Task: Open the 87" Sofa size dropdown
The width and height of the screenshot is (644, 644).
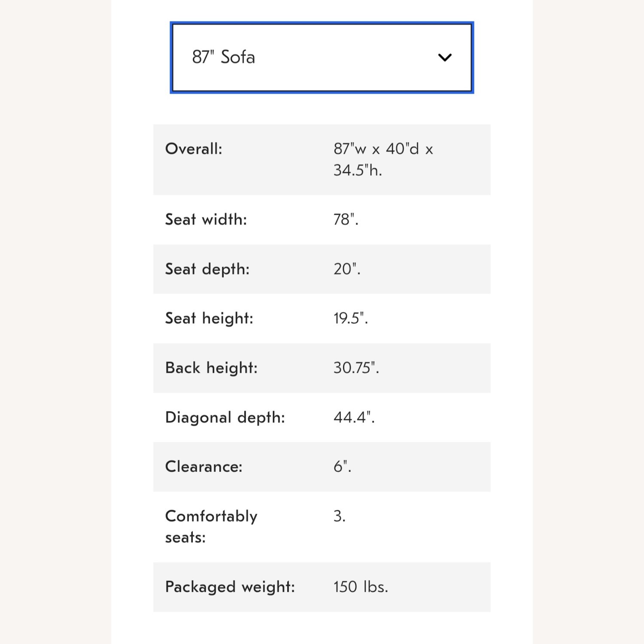Action: [x=322, y=58]
